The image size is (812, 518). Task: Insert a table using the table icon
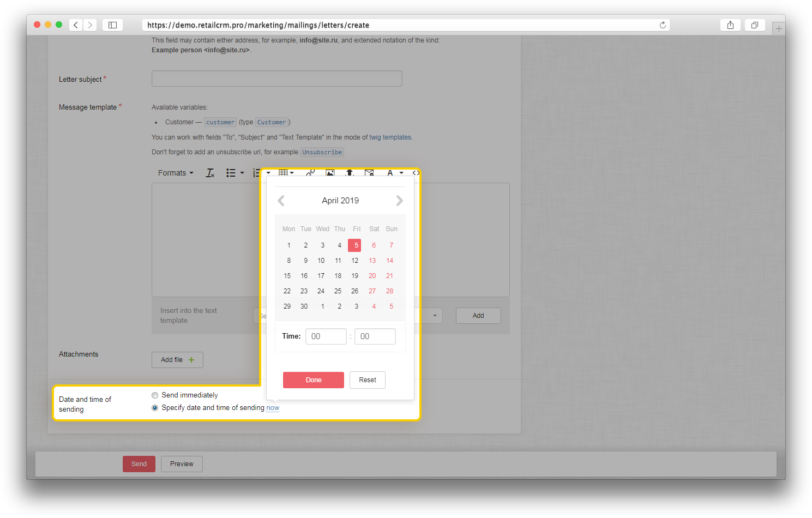(x=283, y=172)
